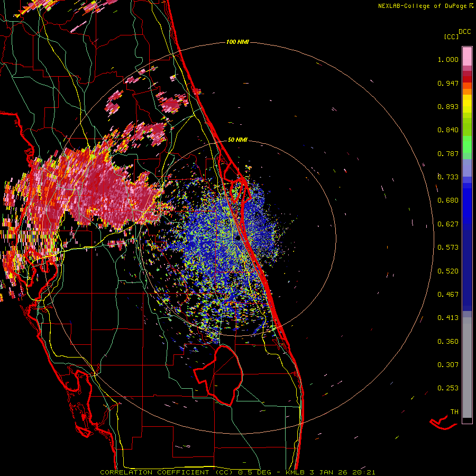The width and height of the screenshot is (476, 476).
Task: Click the 0.360 scale value
Action: (x=448, y=342)
